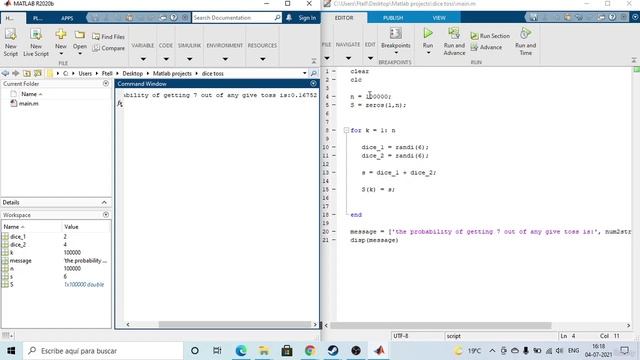Open Microsoft Edge from taskbar

coord(241,351)
